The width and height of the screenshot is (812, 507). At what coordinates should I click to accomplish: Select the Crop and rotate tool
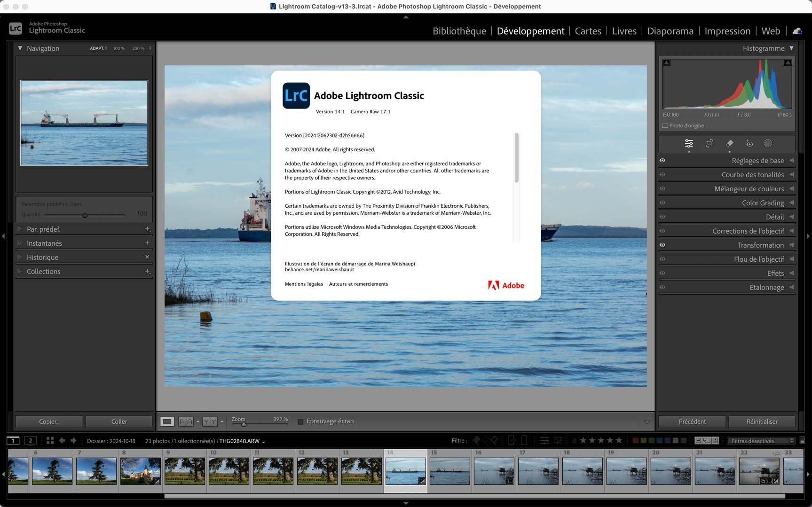tap(709, 144)
